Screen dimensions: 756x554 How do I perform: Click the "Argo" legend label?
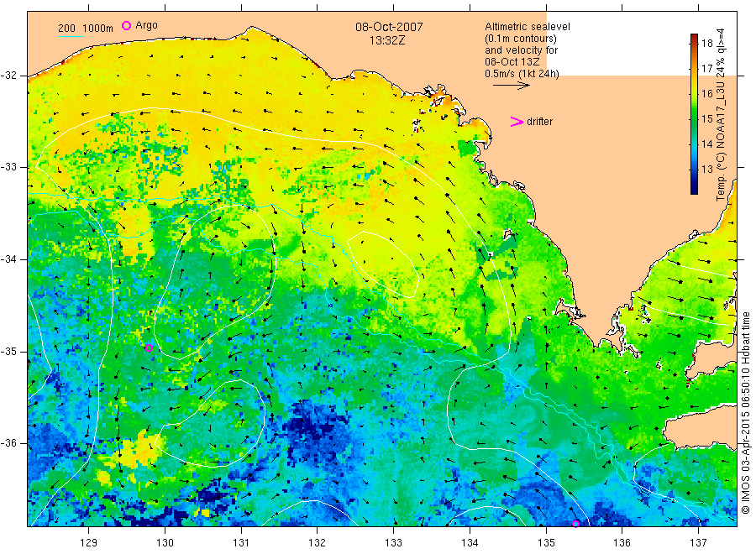pos(146,25)
